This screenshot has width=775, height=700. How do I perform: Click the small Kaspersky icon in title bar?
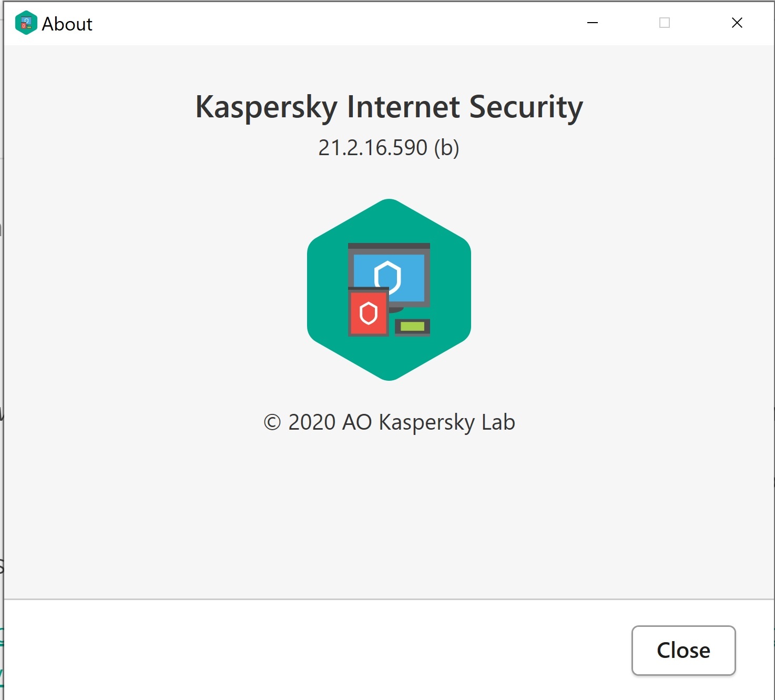coord(26,23)
